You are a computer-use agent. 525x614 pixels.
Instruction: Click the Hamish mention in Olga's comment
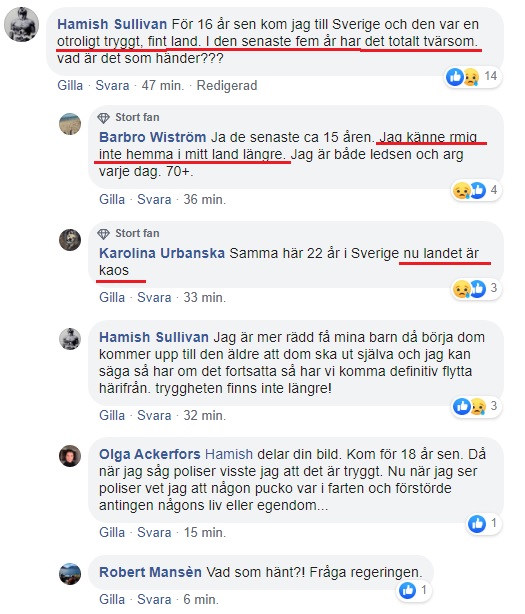[229, 454]
